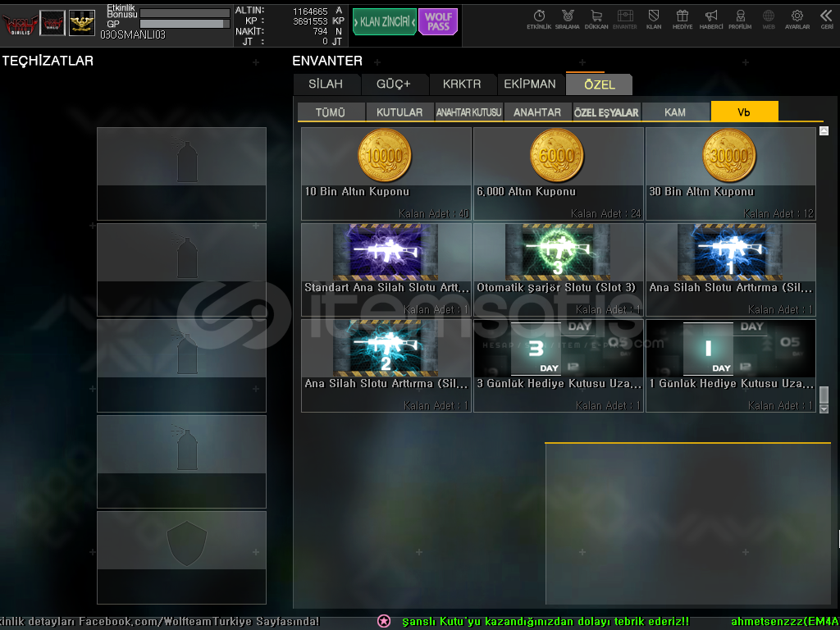Screen dimensions: 840x630
Task: Select the 3 Günlük Hediye Kutusu item
Action: 558,366
